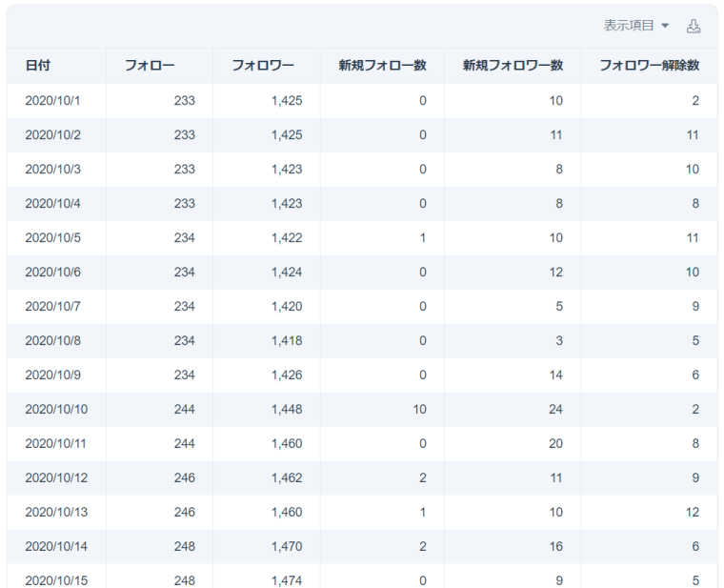Click the follower count 1,474 cell
This screenshot has width=724, height=588.
(x=286, y=579)
